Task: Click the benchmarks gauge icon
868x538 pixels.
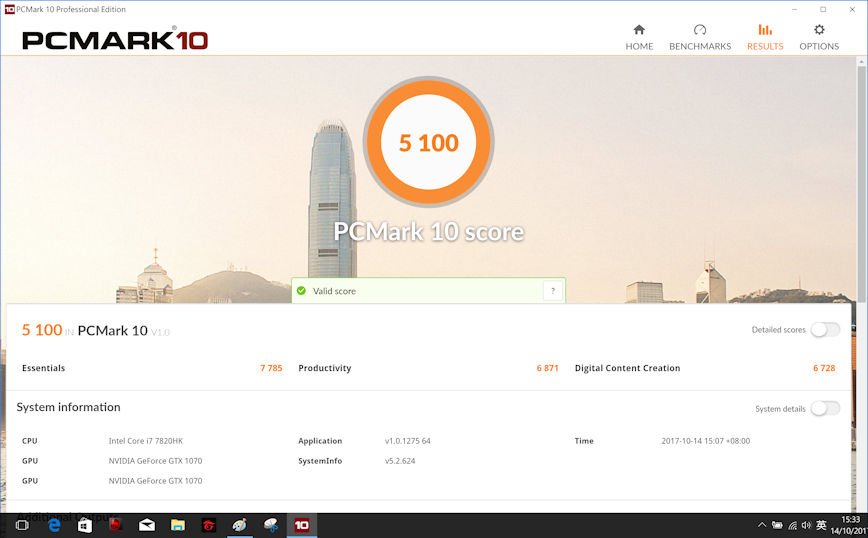Action: coord(700,29)
